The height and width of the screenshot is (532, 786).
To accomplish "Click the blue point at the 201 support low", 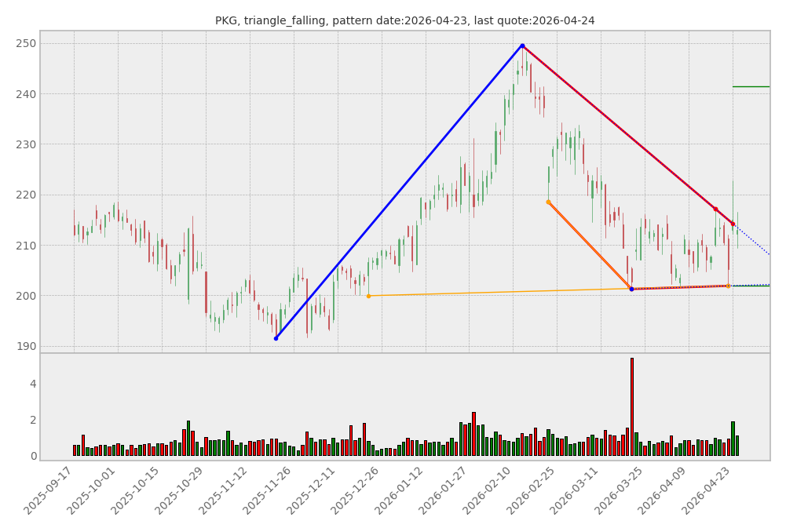I will pyautogui.click(x=631, y=289).
